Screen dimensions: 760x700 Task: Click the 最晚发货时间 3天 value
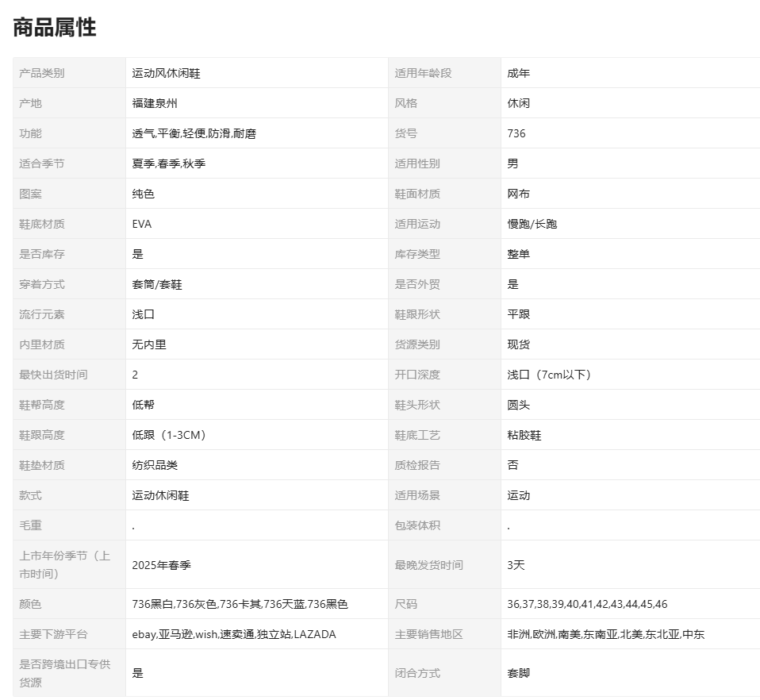pos(516,565)
